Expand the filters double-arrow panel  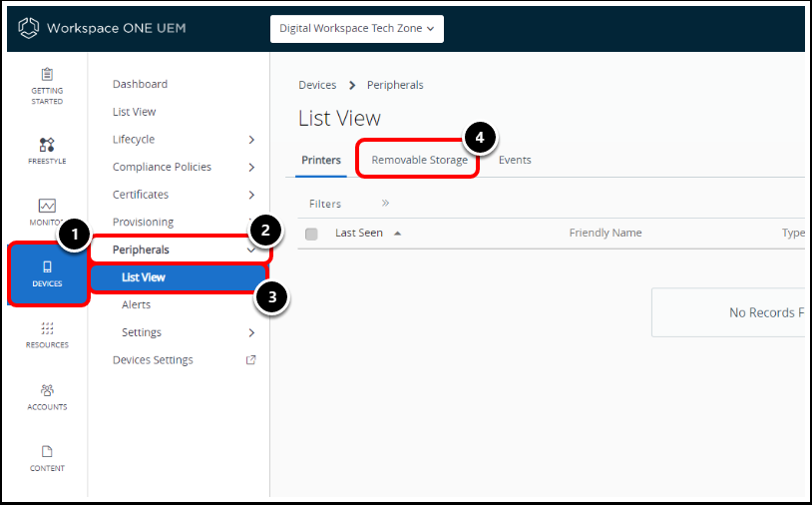click(x=385, y=204)
